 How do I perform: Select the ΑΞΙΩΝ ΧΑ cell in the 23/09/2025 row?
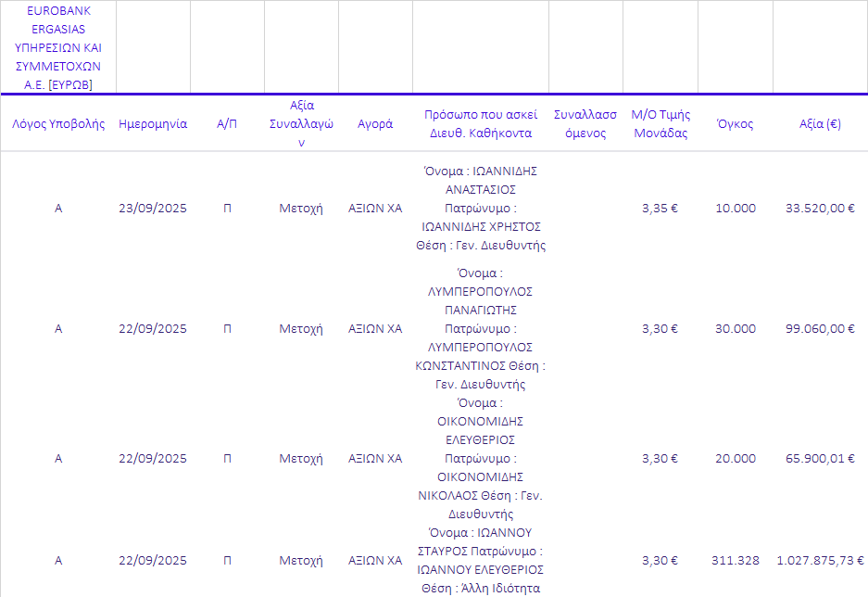click(x=375, y=209)
